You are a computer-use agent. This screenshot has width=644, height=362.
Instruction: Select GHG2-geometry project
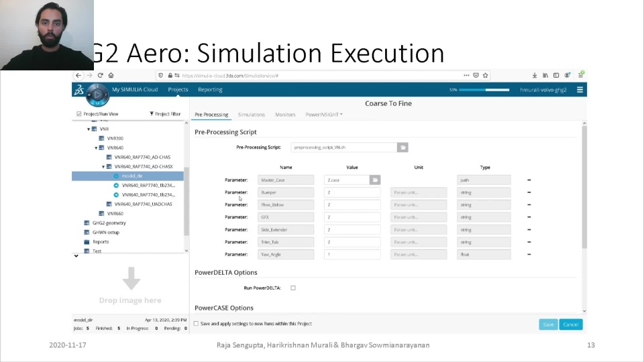(x=109, y=223)
